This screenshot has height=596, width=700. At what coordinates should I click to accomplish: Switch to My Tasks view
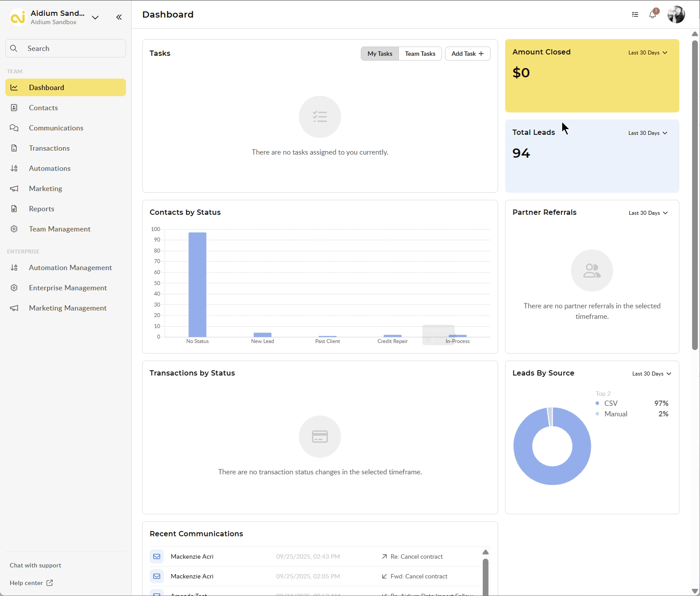click(x=380, y=54)
